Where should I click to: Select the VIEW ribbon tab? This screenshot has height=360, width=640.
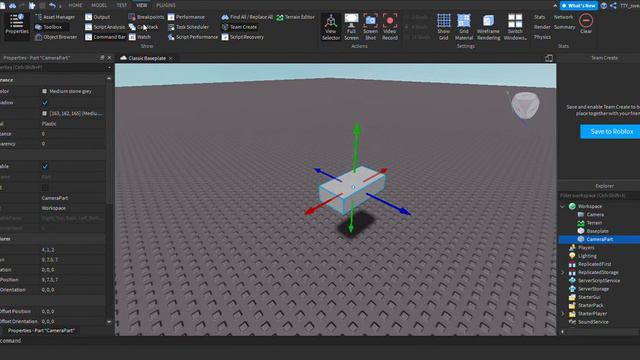click(141, 5)
